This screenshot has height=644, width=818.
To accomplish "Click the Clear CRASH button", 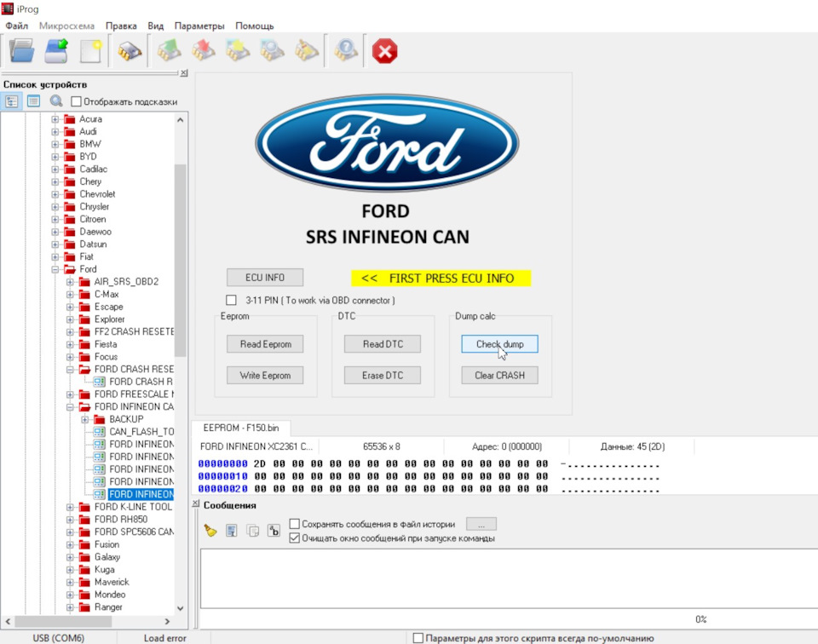I will click(x=499, y=375).
